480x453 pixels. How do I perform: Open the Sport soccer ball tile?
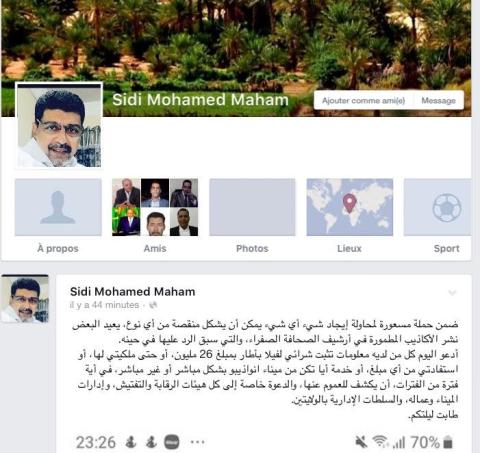[x=438, y=207]
